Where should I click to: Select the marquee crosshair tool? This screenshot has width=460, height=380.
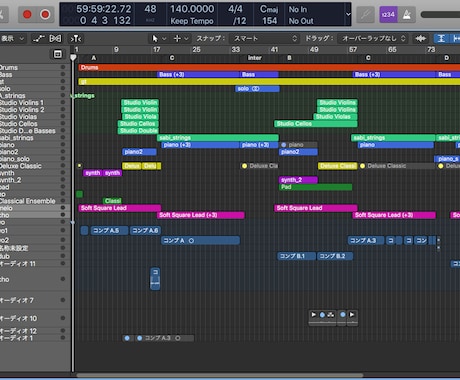point(177,39)
